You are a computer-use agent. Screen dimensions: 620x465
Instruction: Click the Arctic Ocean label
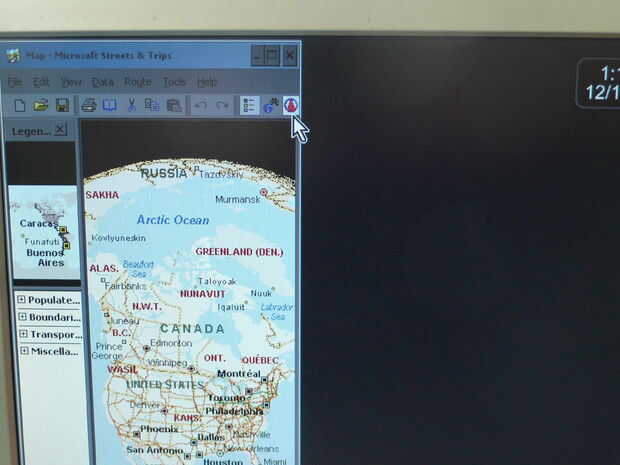tap(173, 220)
